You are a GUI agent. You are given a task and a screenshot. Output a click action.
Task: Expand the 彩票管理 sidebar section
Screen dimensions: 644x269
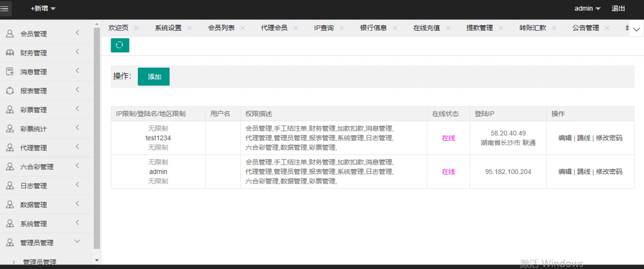click(x=33, y=110)
